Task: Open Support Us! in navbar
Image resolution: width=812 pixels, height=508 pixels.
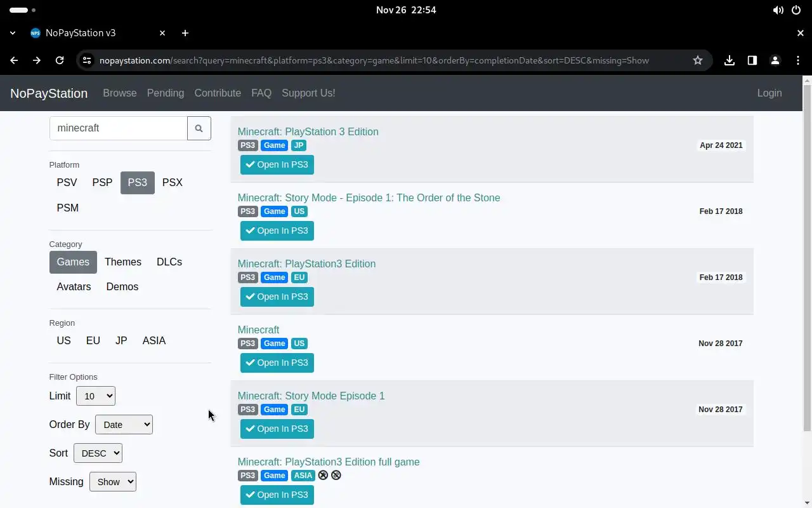Action: click(x=308, y=93)
